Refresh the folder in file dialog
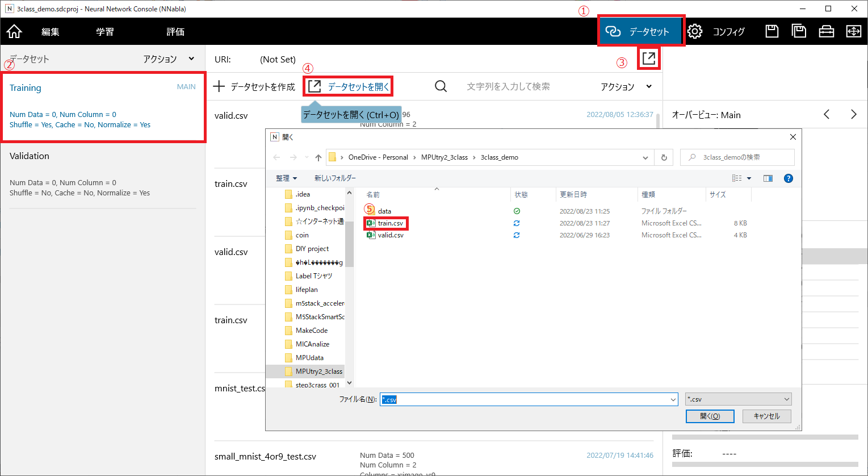The width and height of the screenshot is (868, 476). point(664,157)
